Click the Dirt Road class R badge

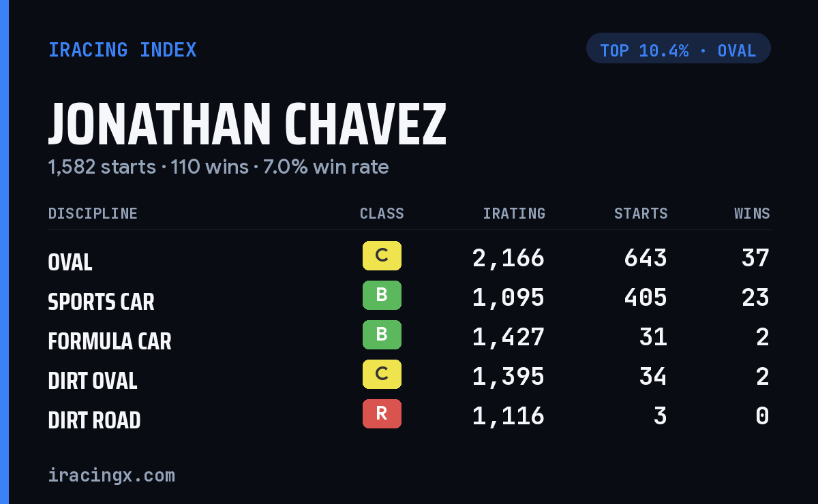382,414
